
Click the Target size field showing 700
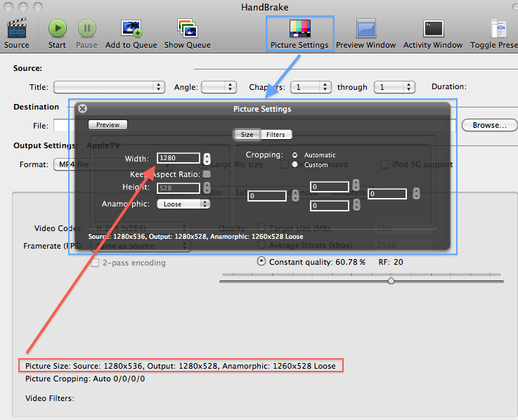[x=403, y=228]
